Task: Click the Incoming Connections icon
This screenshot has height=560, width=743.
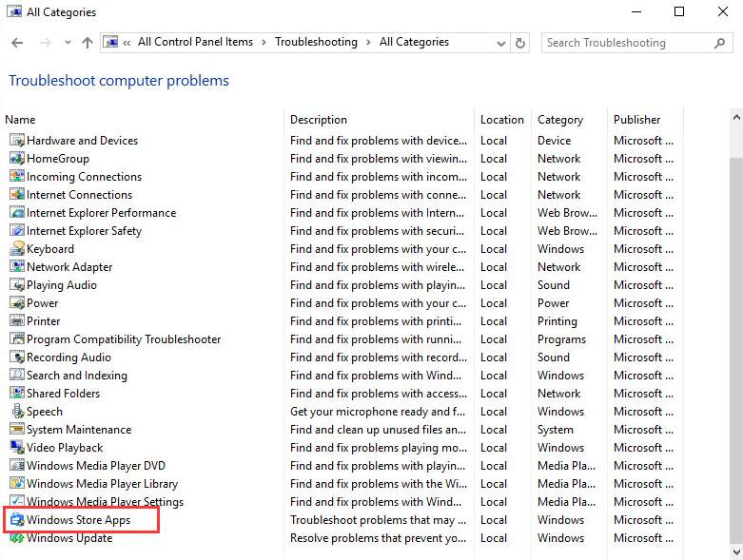Action: (17, 177)
